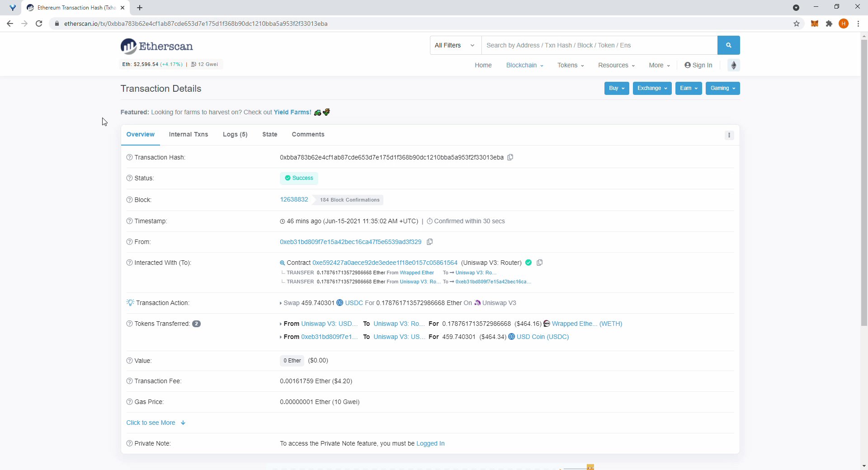This screenshot has height=470, width=868.
Task: Click the magnifier preview icon before Contract
Action: [283, 263]
